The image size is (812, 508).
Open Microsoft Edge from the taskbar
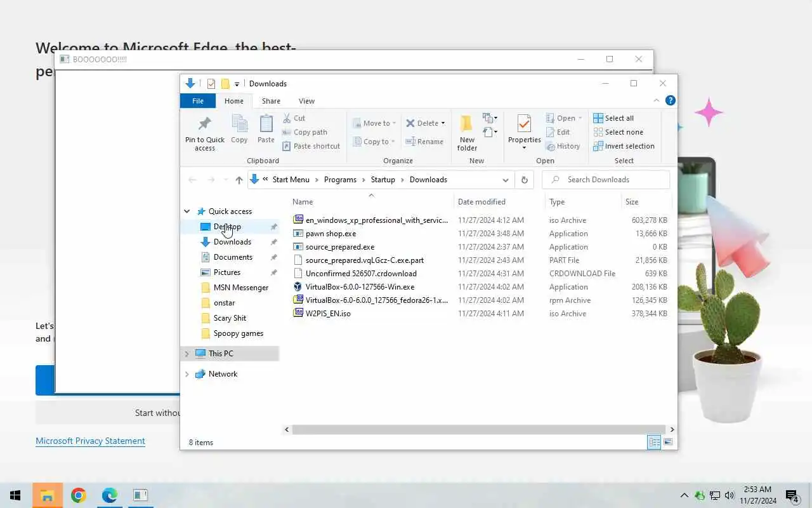coord(110,495)
